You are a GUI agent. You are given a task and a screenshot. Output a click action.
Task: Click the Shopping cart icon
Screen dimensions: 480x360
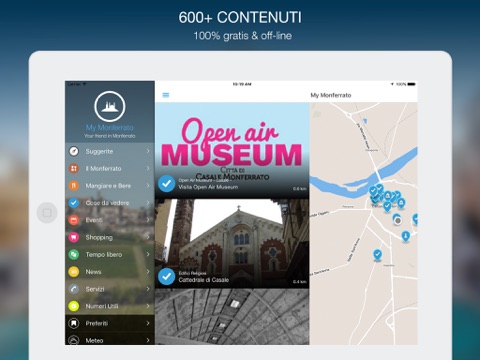[74, 237]
